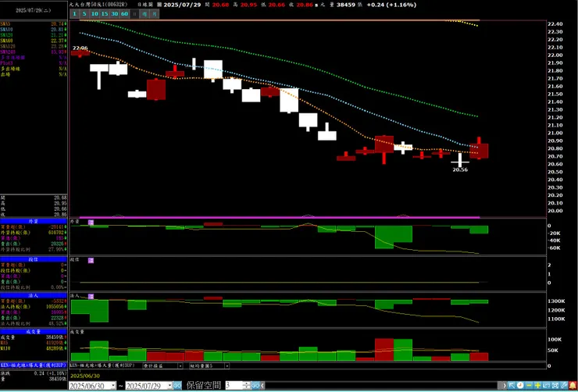
Task: Click the SMA5 indicator row
Action: click(x=34, y=23)
